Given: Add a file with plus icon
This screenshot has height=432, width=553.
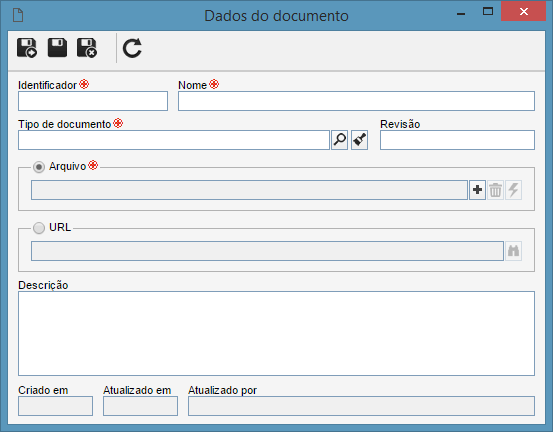Looking at the screenshot, I should (478, 190).
